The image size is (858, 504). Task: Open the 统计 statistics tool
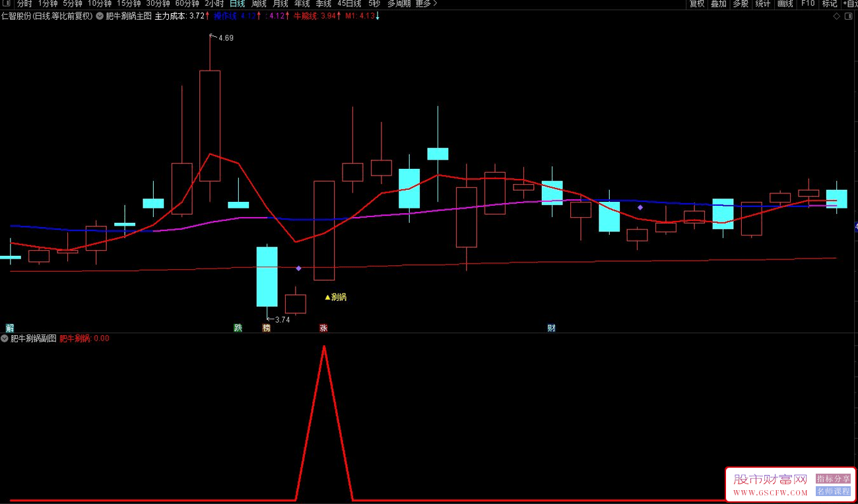pos(762,3)
